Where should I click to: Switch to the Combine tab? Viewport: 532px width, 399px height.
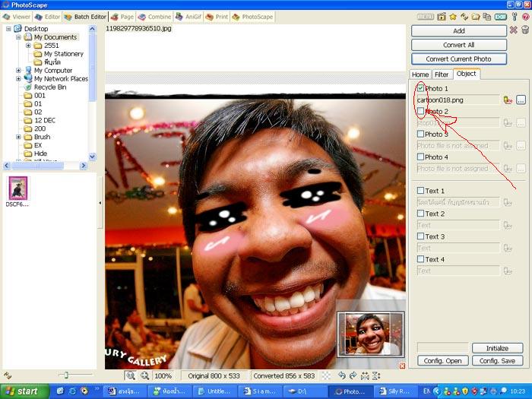click(155, 17)
